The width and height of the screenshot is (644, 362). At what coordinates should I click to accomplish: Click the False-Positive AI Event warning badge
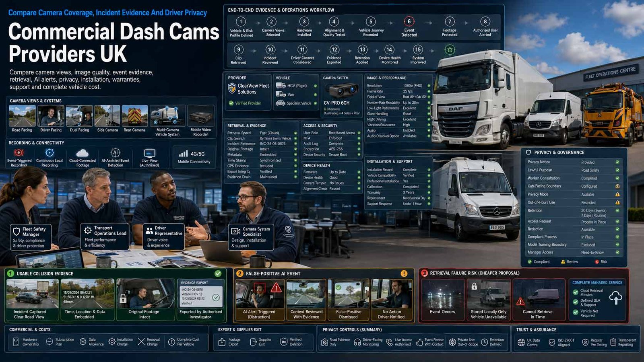coord(404,274)
